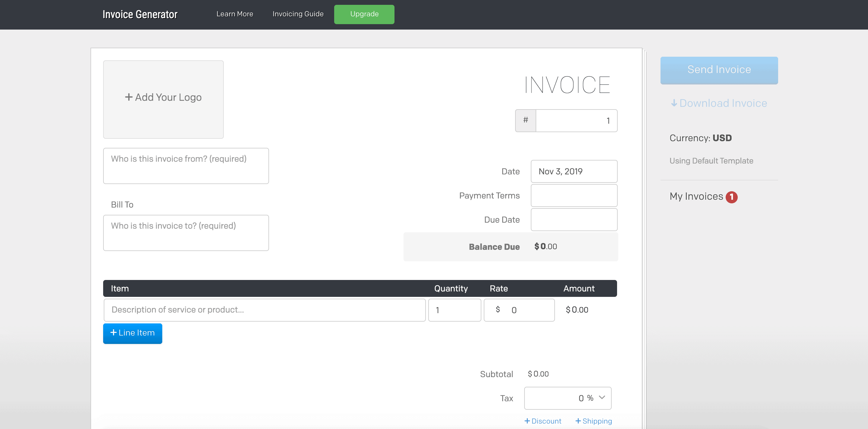868x429 pixels.
Task: Open the Learn More nav link
Action: coord(235,14)
